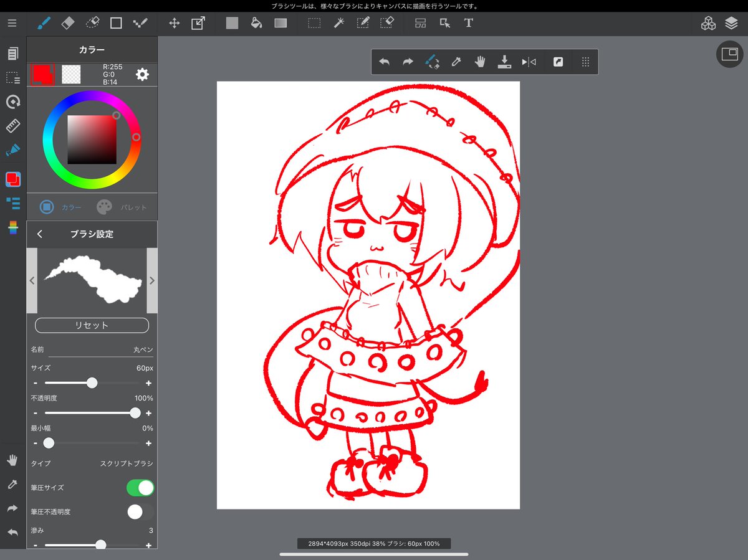
Task: Select the Gradient tool
Action: coord(280,23)
